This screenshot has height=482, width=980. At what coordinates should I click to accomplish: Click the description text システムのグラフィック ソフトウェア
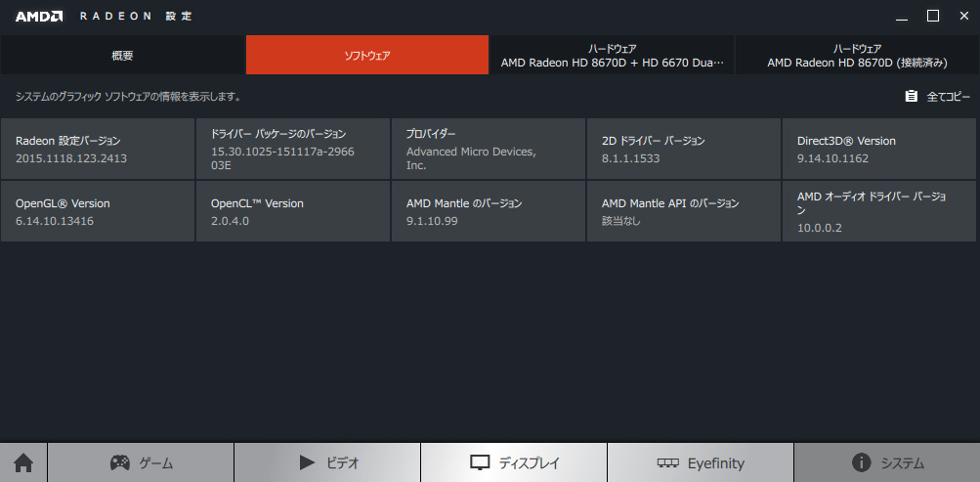click(x=128, y=97)
